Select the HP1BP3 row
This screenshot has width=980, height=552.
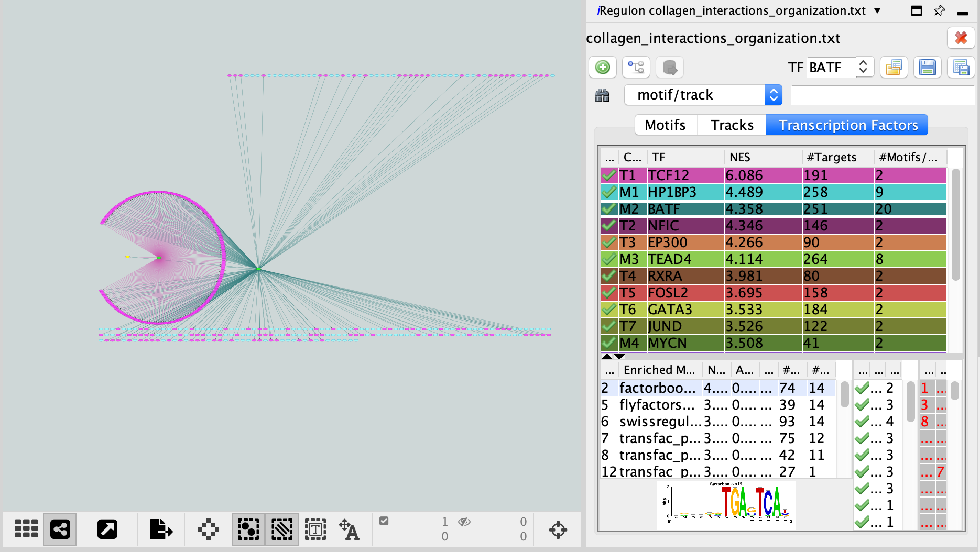(774, 192)
